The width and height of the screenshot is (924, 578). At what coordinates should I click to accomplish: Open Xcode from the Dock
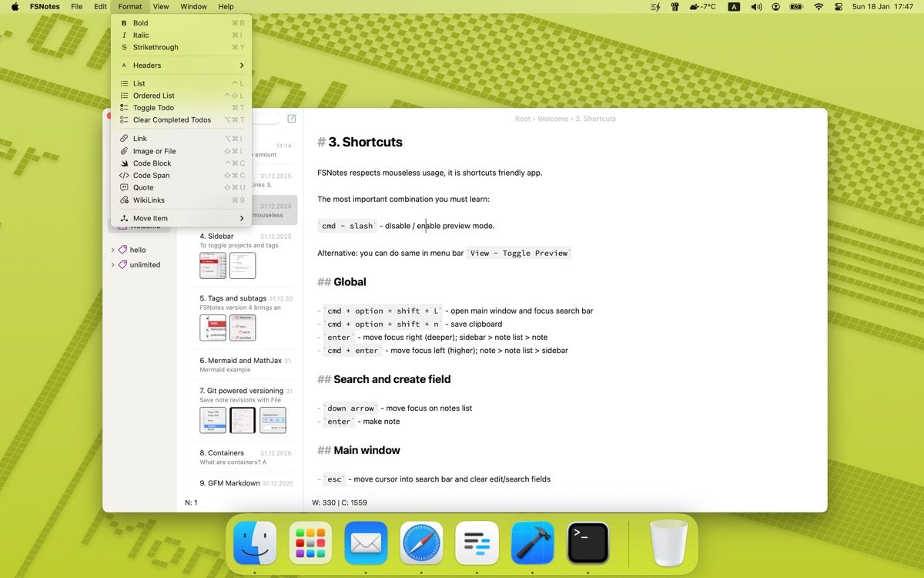coord(532,543)
